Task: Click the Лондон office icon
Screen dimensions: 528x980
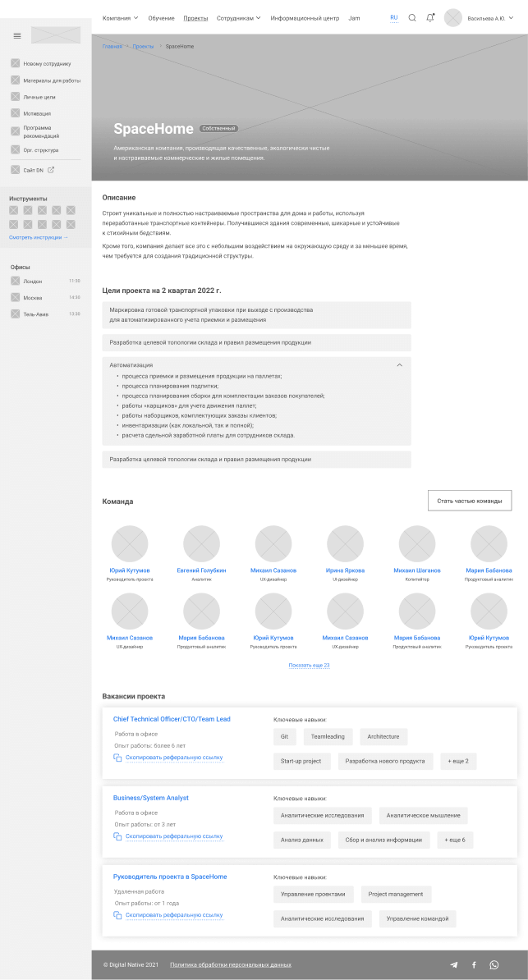Action: click(x=15, y=282)
